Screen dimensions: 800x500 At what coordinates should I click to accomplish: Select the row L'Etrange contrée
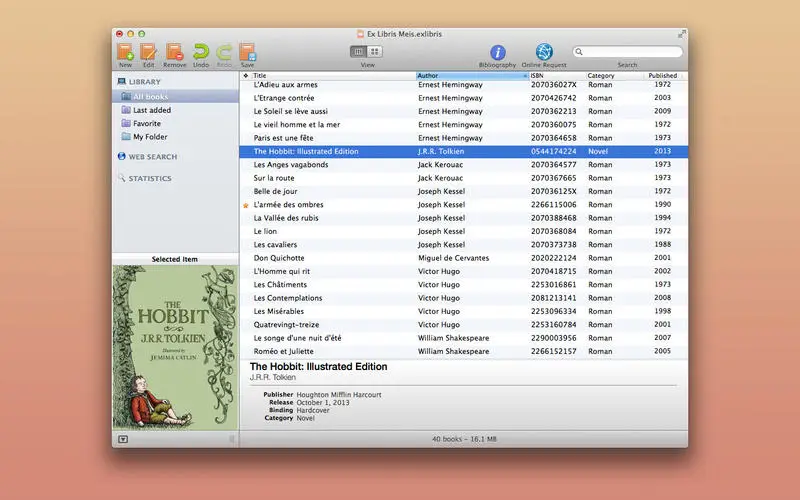tap(463, 98)
